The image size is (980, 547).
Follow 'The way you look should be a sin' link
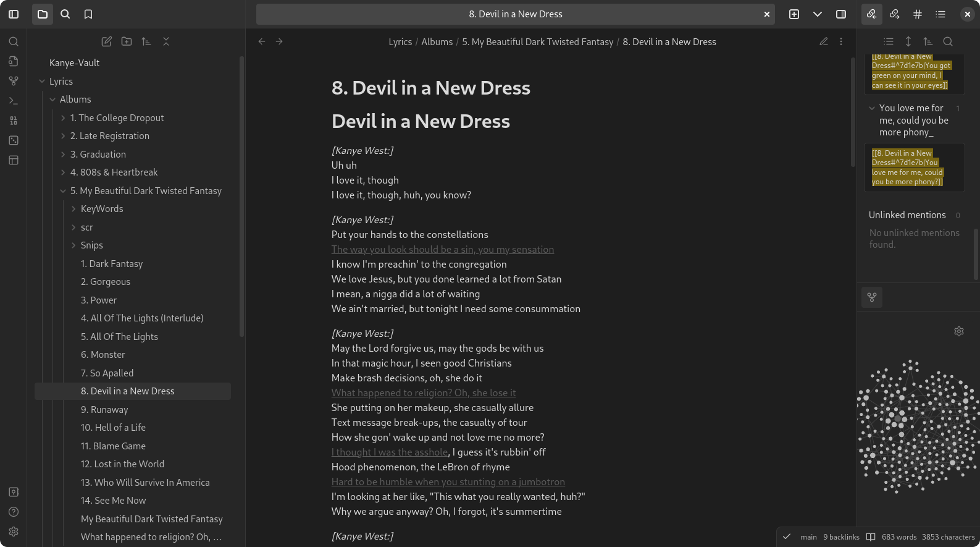point(443,250)
